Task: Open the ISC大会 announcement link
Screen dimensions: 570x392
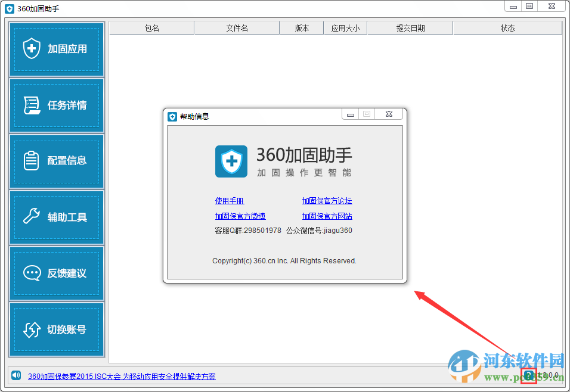Action: pyautogui.click(x=122, y=376)
